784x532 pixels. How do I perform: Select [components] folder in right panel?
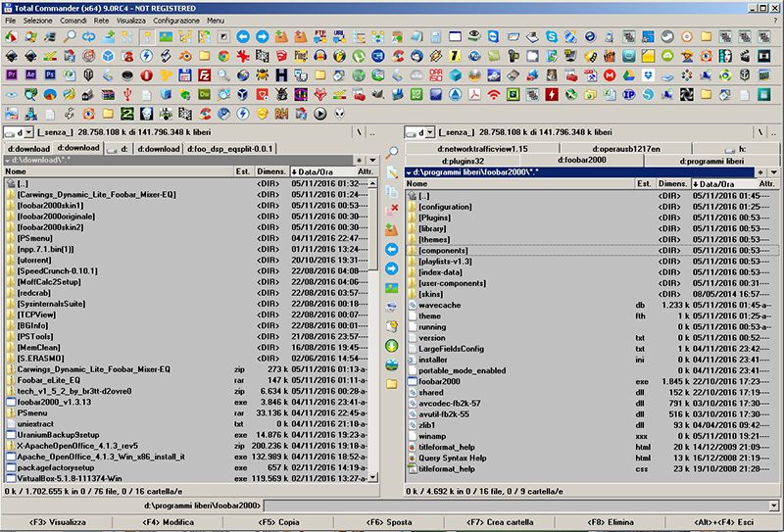pos(593,251)
